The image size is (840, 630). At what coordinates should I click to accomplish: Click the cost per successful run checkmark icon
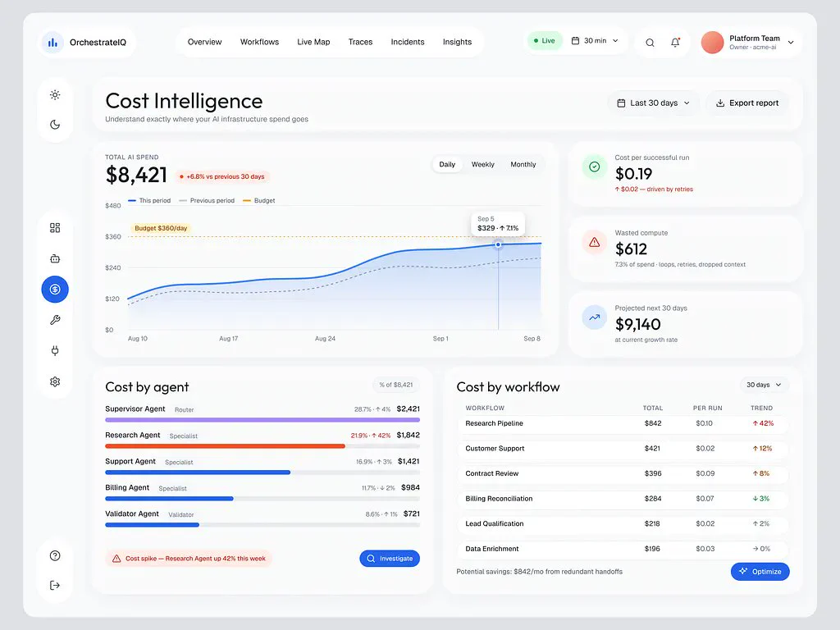pyautogui.click(x=594, y=167)
